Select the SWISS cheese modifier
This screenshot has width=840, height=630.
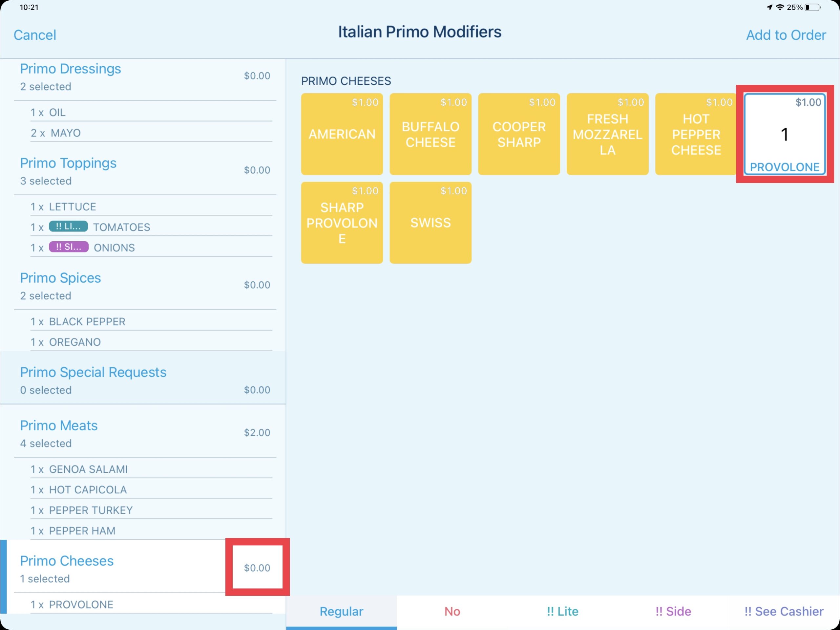coord(430,222)
